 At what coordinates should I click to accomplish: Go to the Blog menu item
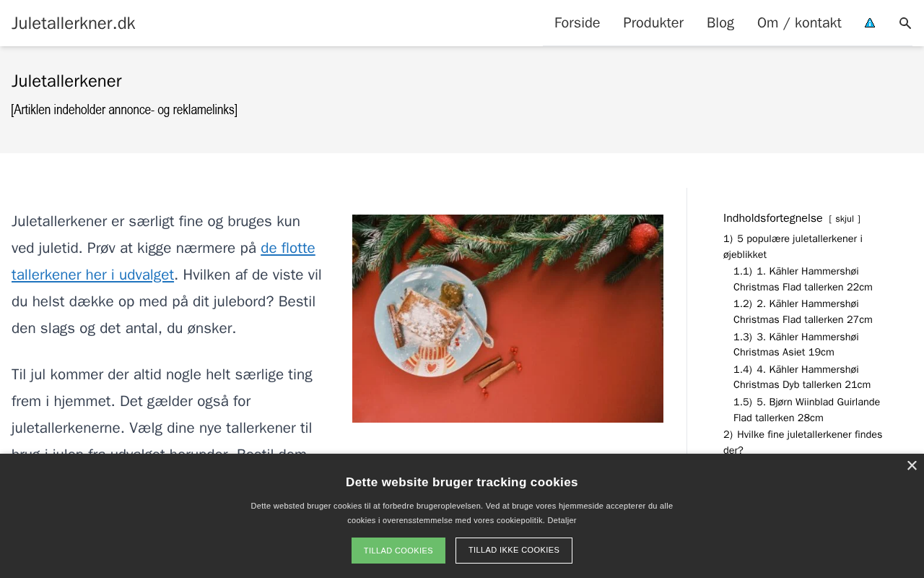point(720,23)
